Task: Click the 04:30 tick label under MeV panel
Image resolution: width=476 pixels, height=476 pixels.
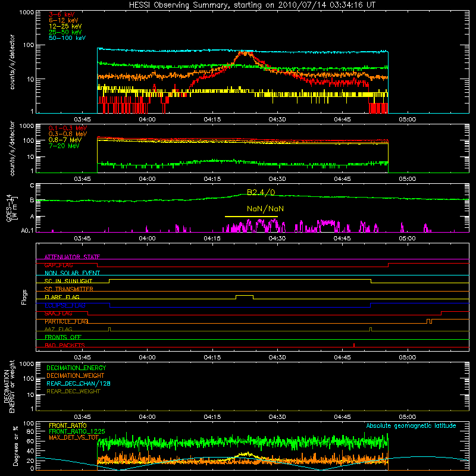Action: click(x=277, y=179)
